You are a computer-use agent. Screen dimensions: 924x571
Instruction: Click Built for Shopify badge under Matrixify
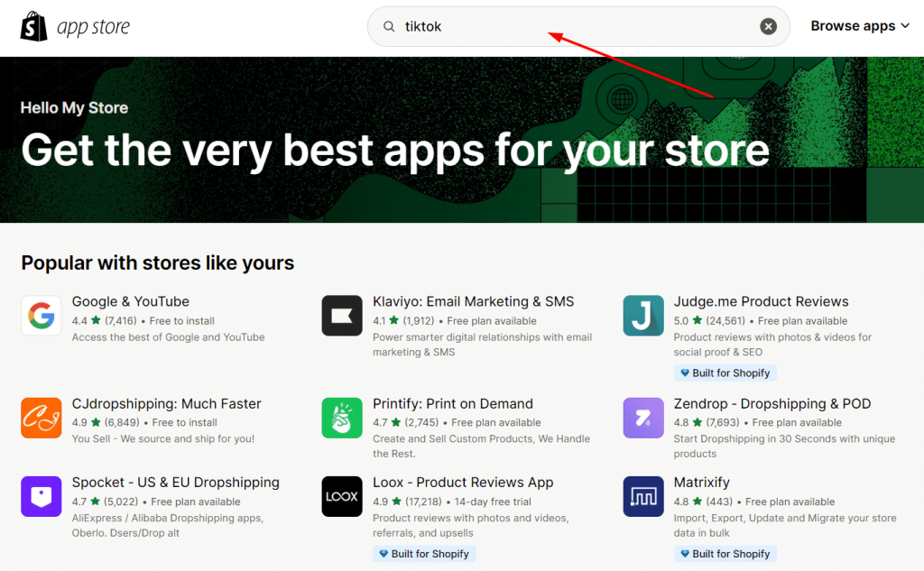[725, 554]
